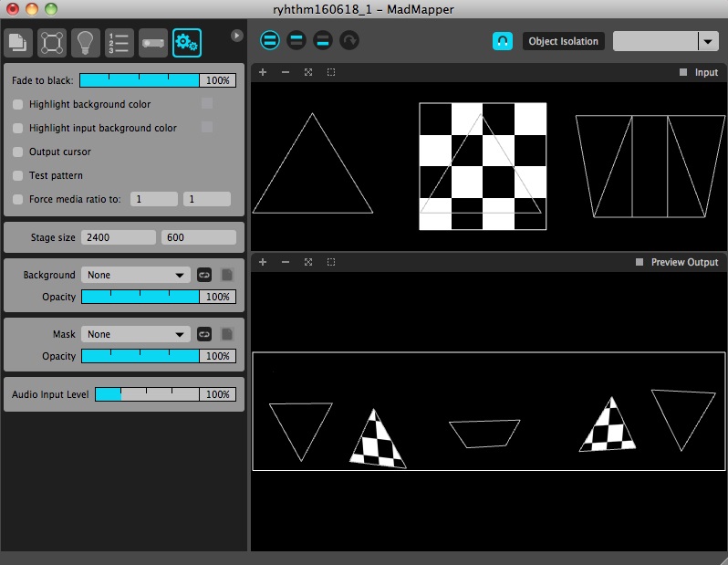Image resolution: width=728 pixels, height=565 pixels.
Task: Toggle the Output cursor checkbox
Action: coord(18,152)
